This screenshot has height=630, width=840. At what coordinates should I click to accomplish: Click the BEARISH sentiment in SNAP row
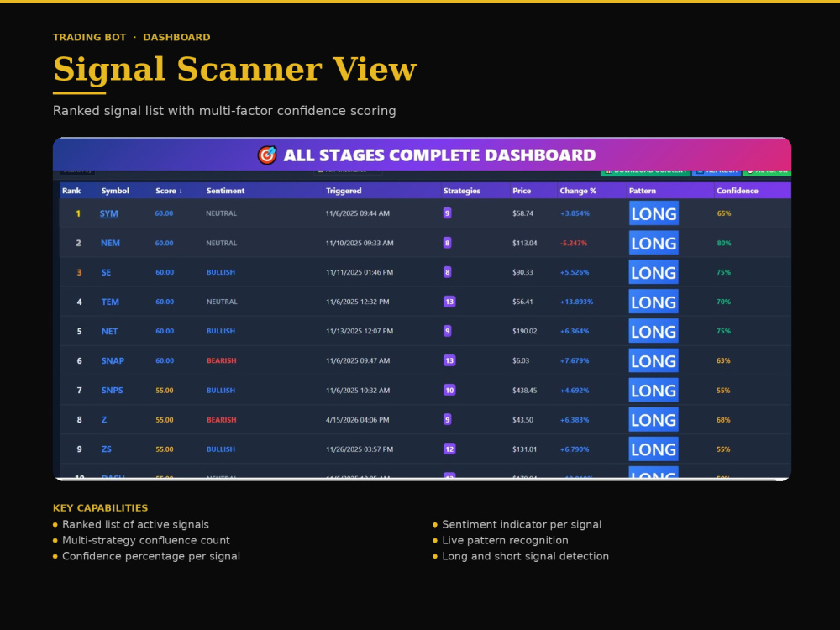tap(221, 360)
